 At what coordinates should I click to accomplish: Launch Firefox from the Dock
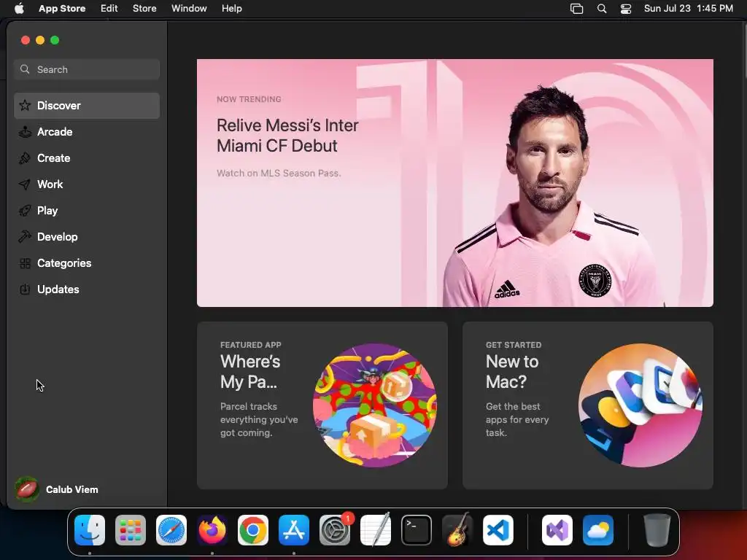(212, 530)
